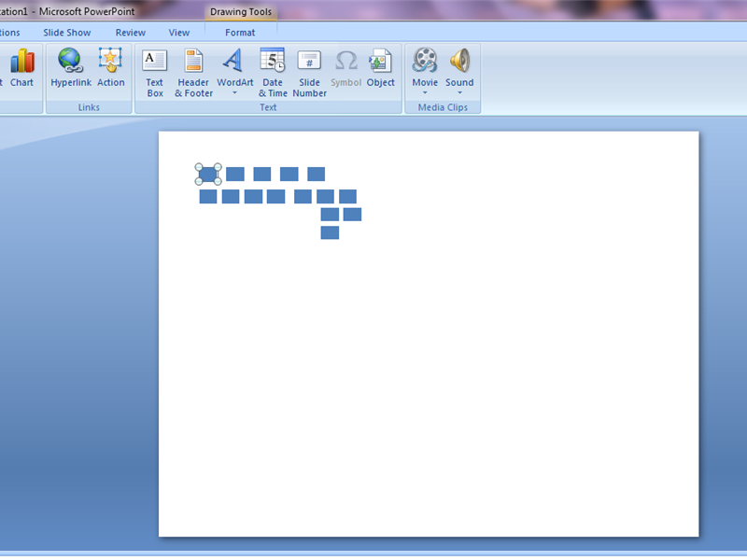Insert a Movie clip

click(x=425, y=61)
